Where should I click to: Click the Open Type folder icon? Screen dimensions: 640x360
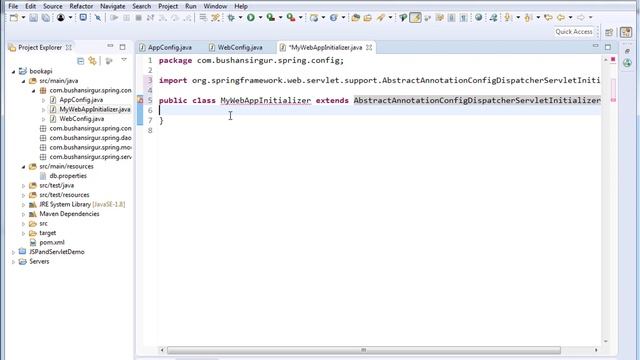tap(355, 18)
